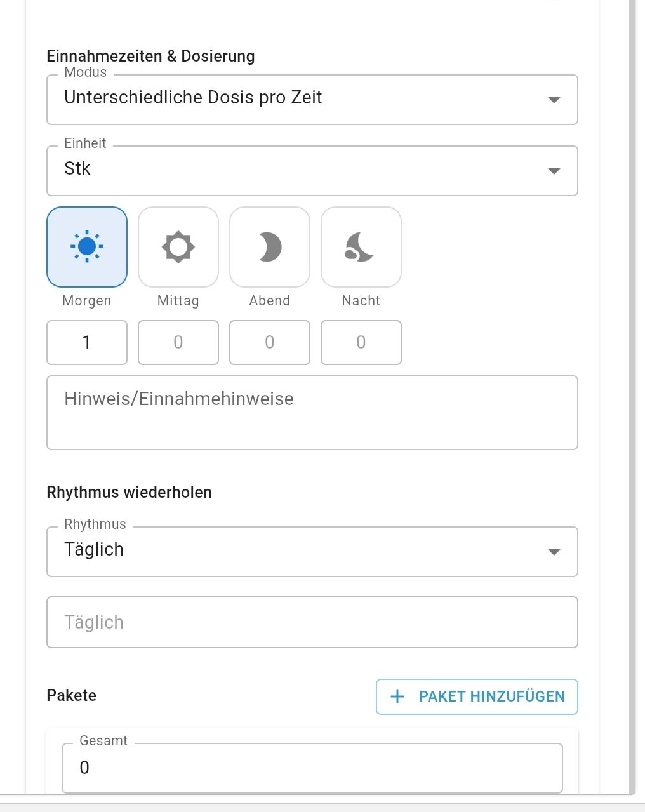Image resolution: width=645 pixels, height=812 pixels.
Task: Click the vertical scrollbar on the right edge
Action: click(x=632, y=381)
